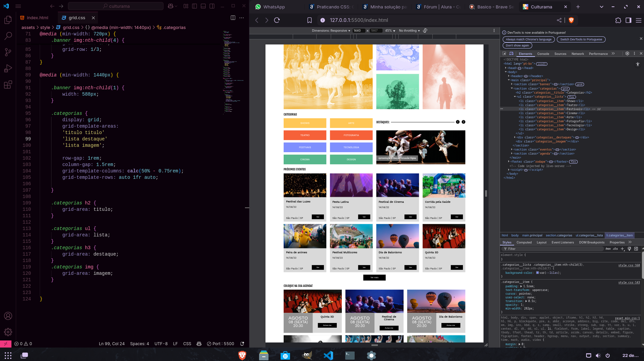This screenshot has height=361, width=644.
Task: Switch to DevTools Network tab
Action: coord(578,54)
